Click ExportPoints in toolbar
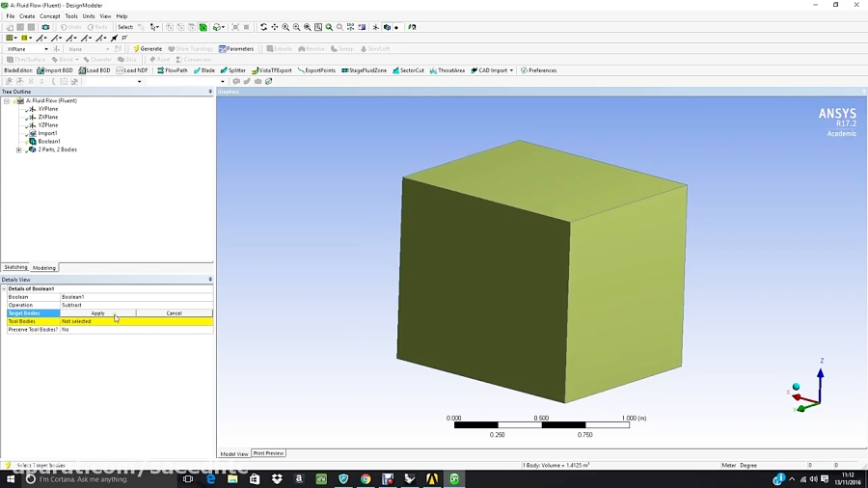The image size is (868, 488). pos(316,70)
